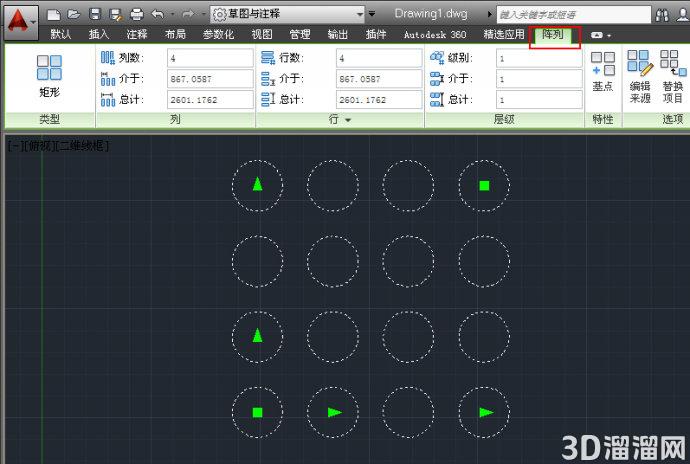Screen dimensions: 690x464
Task: Open the quick access toolbar customize arrow
Action: click(x=372, y=14)
